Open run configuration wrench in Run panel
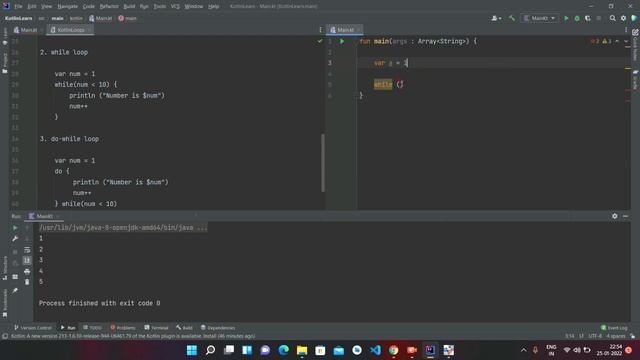 (15, 238)
